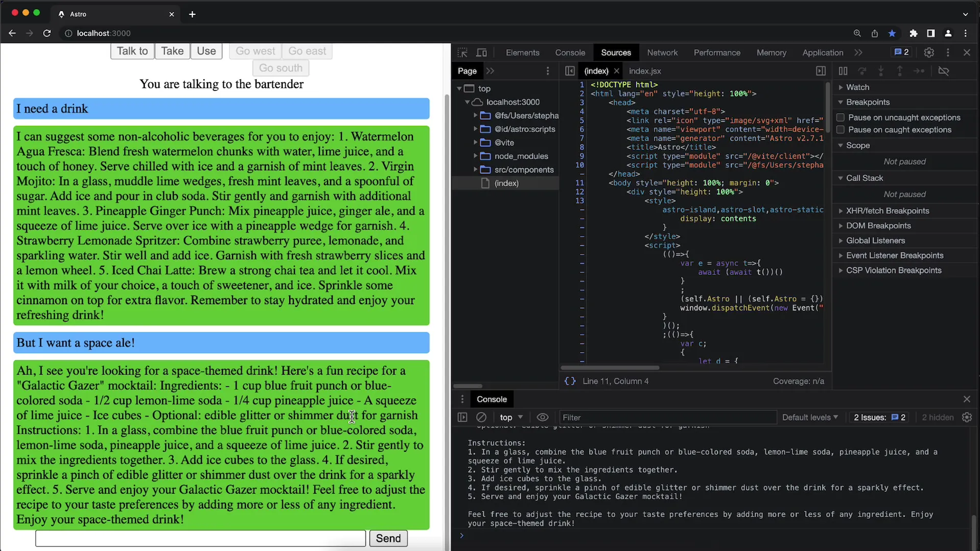Open Chrome side panel icon
980x551 pixels.
pos(930,33)
